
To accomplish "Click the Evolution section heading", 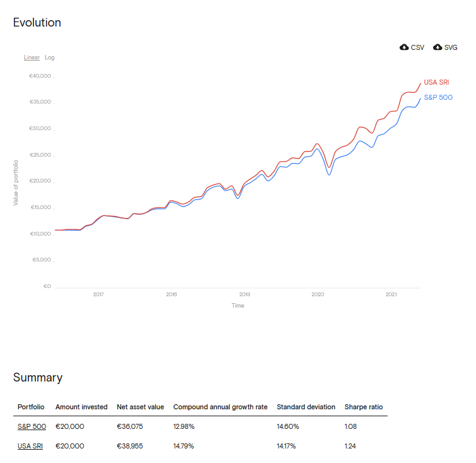I will (37, 23).
